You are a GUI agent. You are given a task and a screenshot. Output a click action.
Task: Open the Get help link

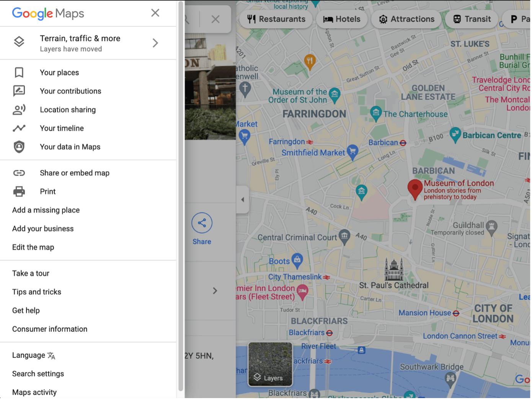pyautogui.click(x=26, y=310)
